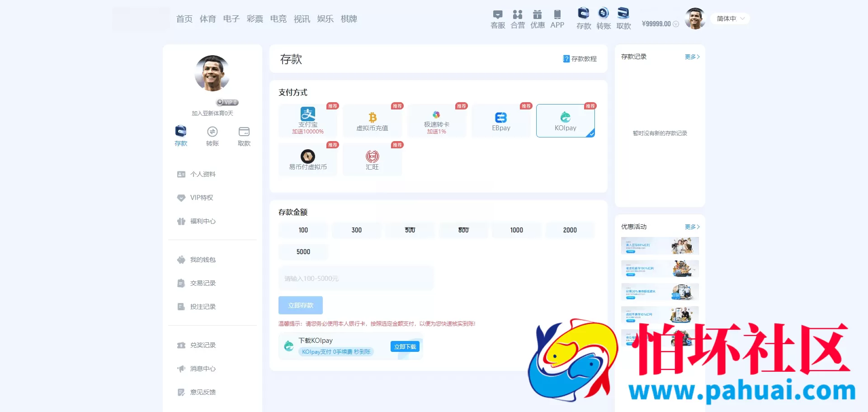Refresh balance icon next to ¥99999.00
Image resolution: width=868 pixels, height=412 pixels.
click(x=676, y=24)
